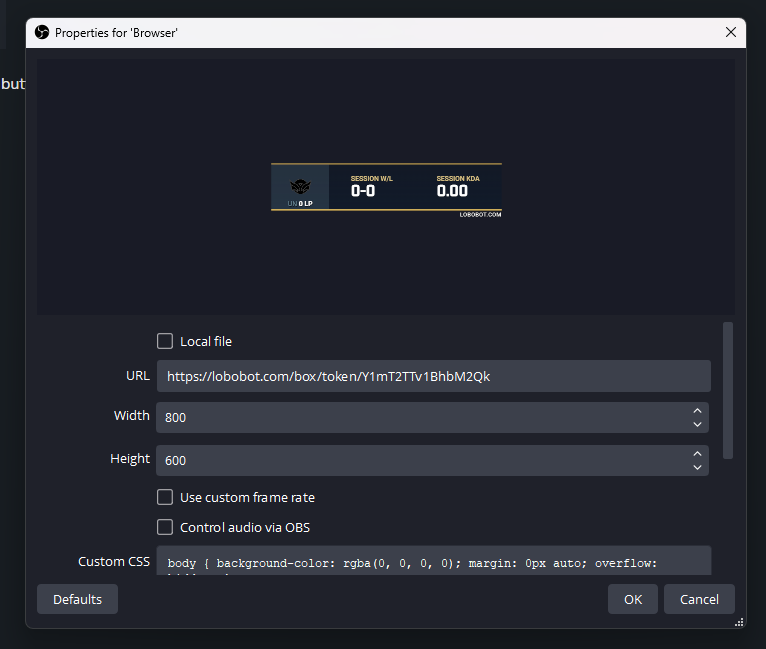This screenshot has height=649, width=766.
Task: Close the Browser properties dialog
Action: (x=730, y=33)
